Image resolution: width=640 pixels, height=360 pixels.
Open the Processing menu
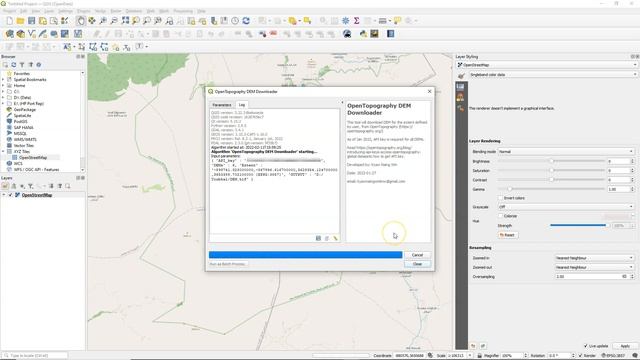point(183,11)
